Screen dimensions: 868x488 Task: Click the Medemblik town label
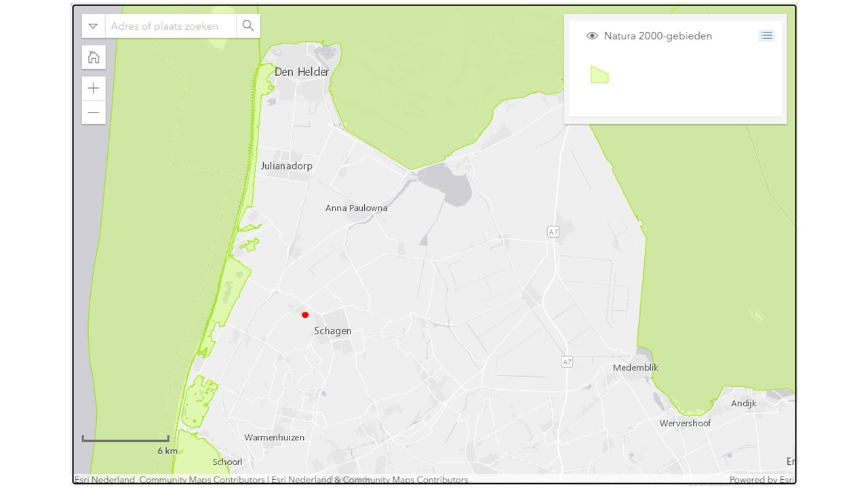pos(635,367)
